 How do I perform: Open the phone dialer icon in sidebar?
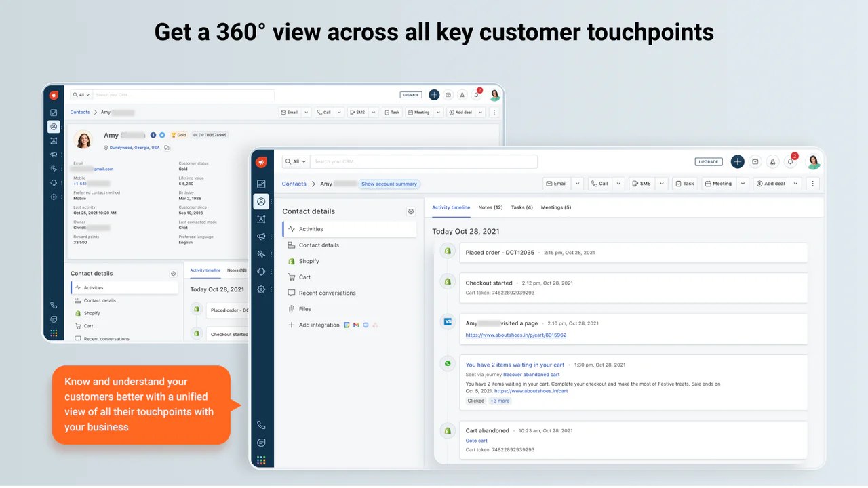(x=261, y=425)
